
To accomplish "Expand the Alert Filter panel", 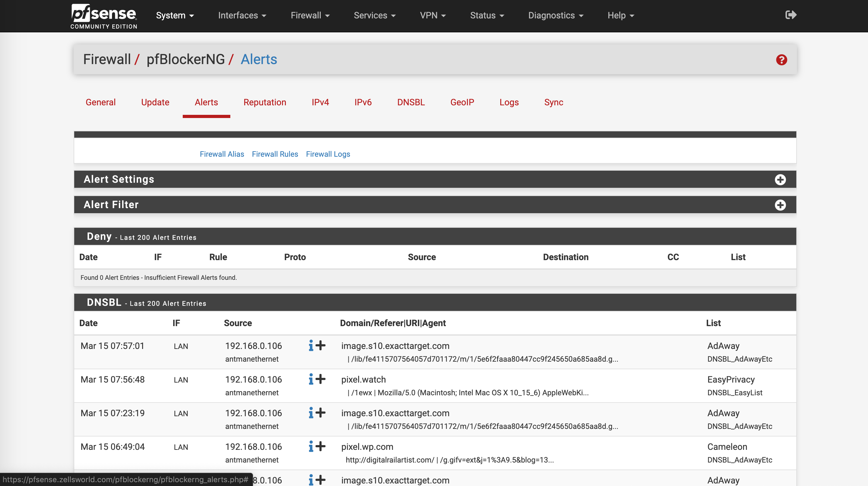I will click(780, 205).
